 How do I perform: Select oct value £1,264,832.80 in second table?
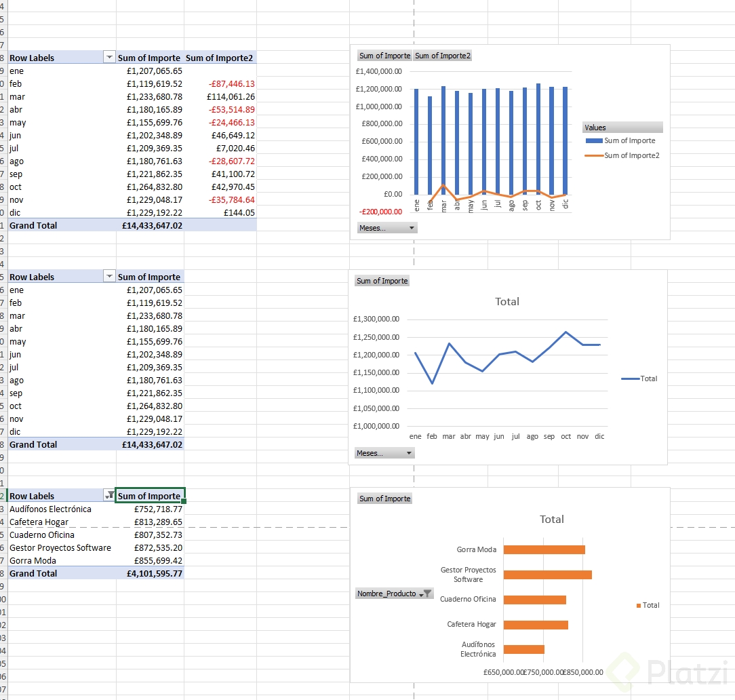[x=150, y=406]
